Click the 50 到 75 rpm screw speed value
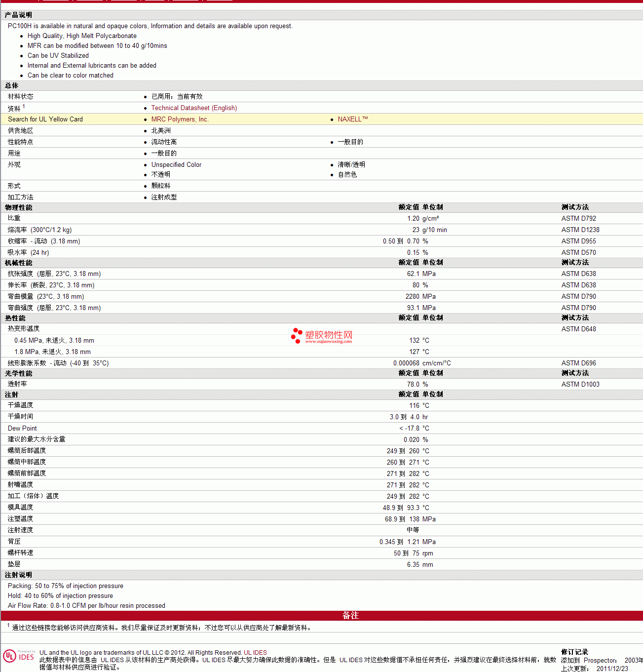This screenshot has height=672, width=643. [414, 553]
